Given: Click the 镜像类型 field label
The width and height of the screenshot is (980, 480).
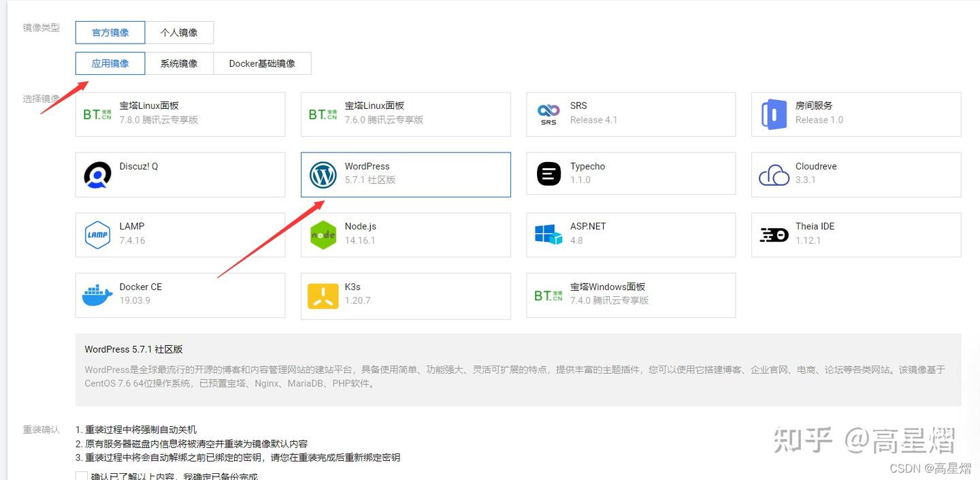Looking at the screenshot, I should 42,28.
